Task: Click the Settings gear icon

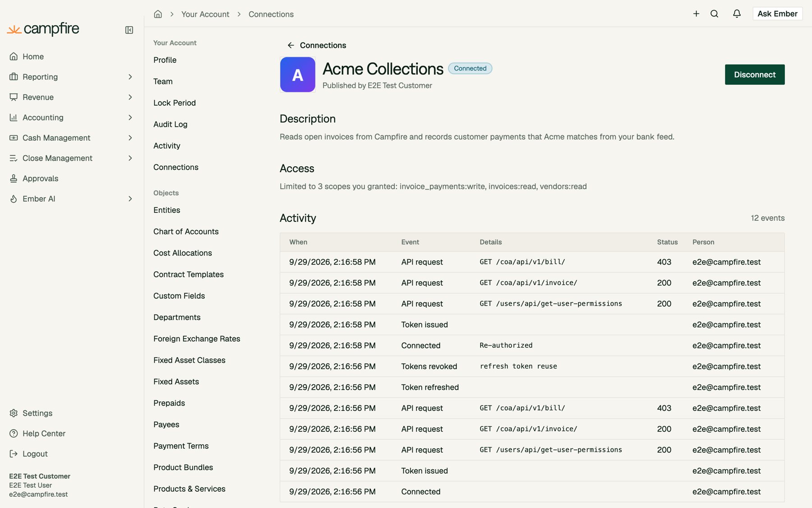Action: tap(14, 413)
